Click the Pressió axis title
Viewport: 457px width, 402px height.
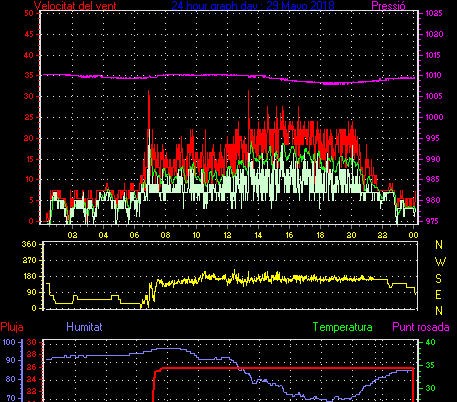click(388, 5)
